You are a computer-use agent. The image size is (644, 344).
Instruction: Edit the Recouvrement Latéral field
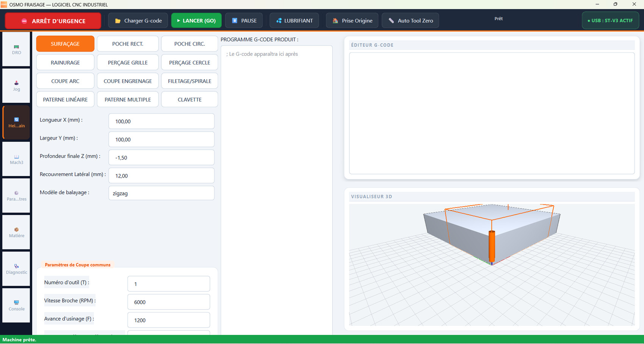click(161, 176)
